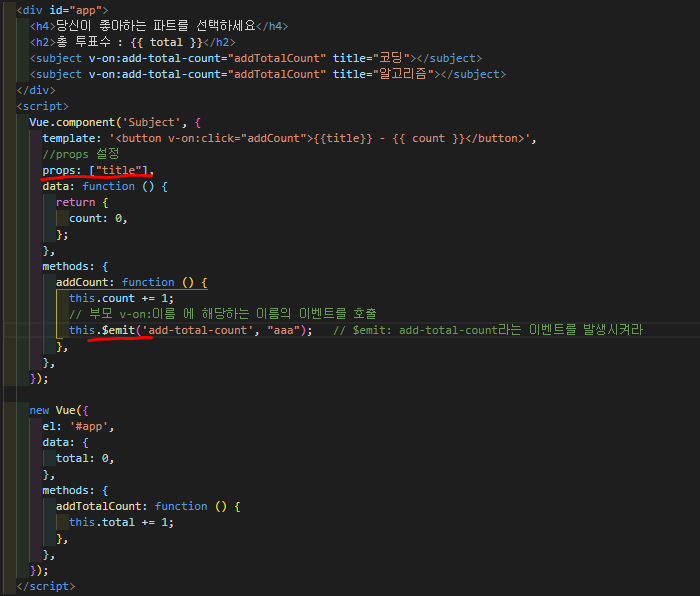The image size is (700, 596).
Task: Click the //props 설정 comment
Action: click(81, 154)
